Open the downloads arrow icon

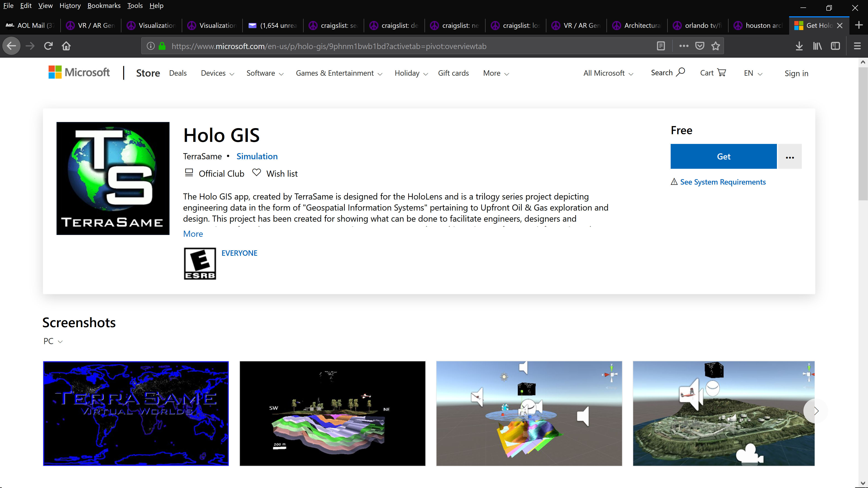click(x=799, y=46)
